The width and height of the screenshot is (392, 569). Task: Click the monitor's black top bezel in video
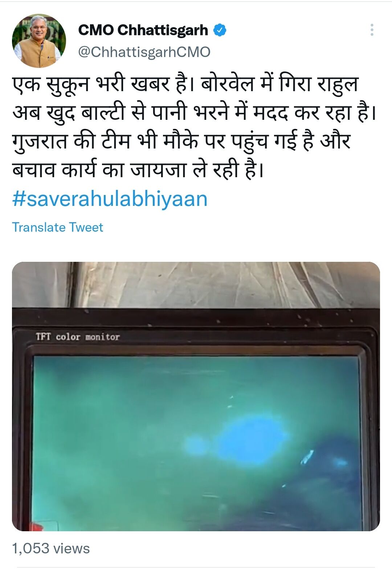point(196,317)
